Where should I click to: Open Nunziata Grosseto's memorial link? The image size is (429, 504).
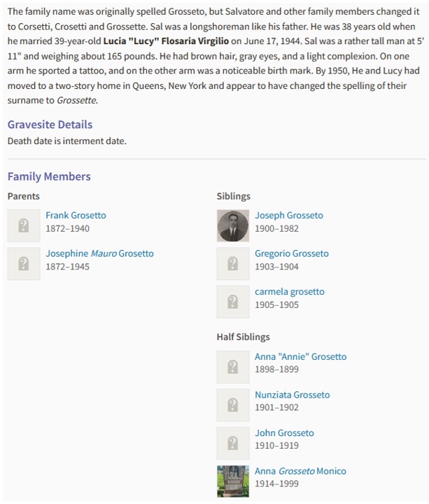tap(293, 395)
